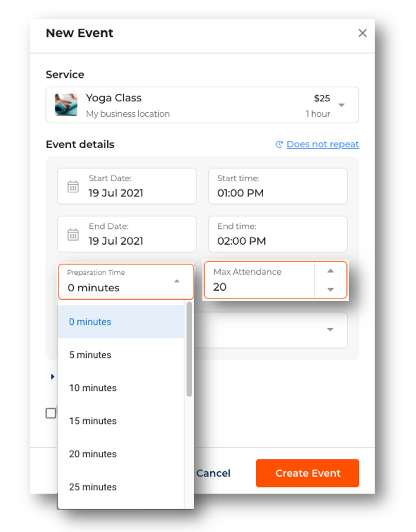This screenshot has width=416, height=532.
Task: Decrease Max Attendance with down arrow
Action: (x=330, y=290)
